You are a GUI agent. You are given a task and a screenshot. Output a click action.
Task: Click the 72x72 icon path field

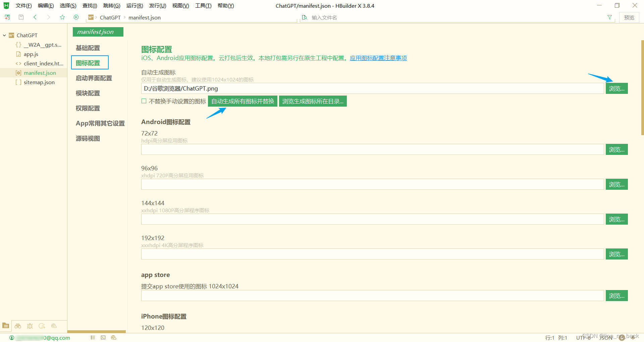372,150
